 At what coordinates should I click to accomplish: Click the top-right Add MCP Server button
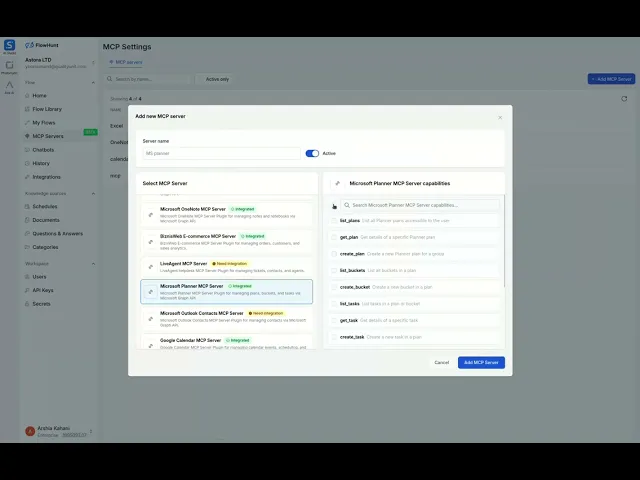point(611,79)
